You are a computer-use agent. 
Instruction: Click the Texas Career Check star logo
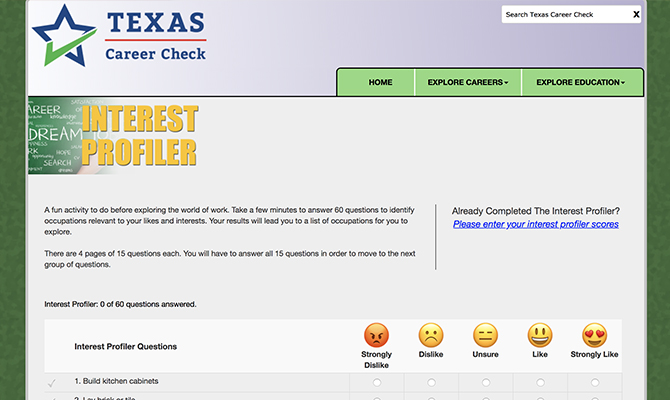click(x=65, y=36)
